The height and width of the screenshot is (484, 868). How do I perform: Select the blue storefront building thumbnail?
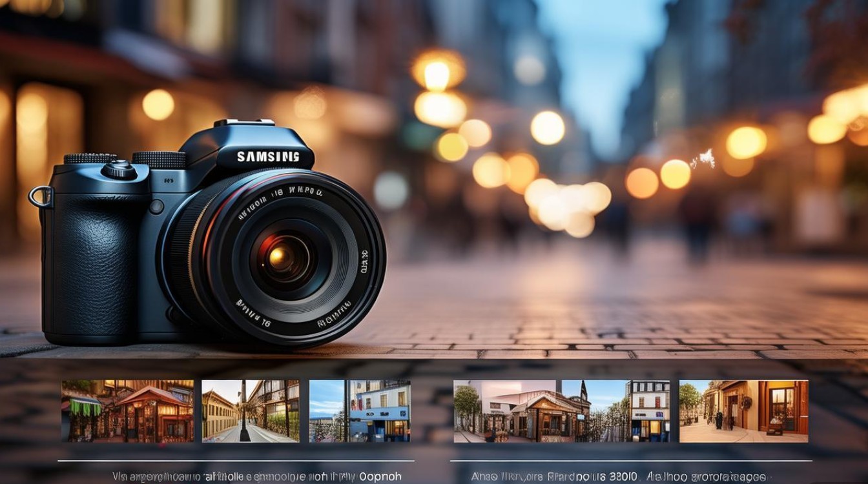(359, 411)
